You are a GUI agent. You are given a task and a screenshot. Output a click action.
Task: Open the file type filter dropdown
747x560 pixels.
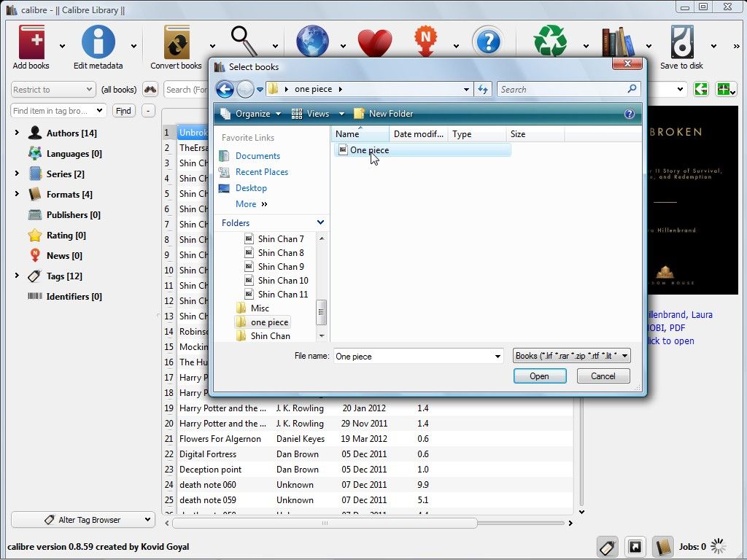pyautogui.click(x=572, y=356)
